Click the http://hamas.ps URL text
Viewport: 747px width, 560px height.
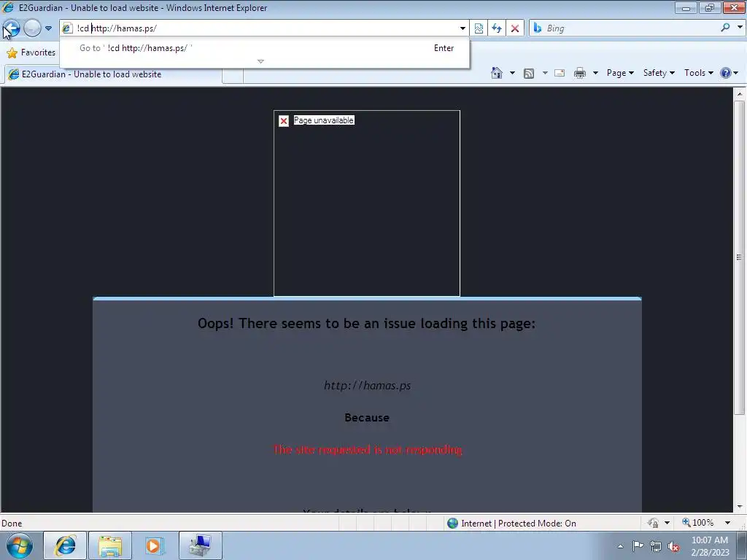[x=368, y=385]
